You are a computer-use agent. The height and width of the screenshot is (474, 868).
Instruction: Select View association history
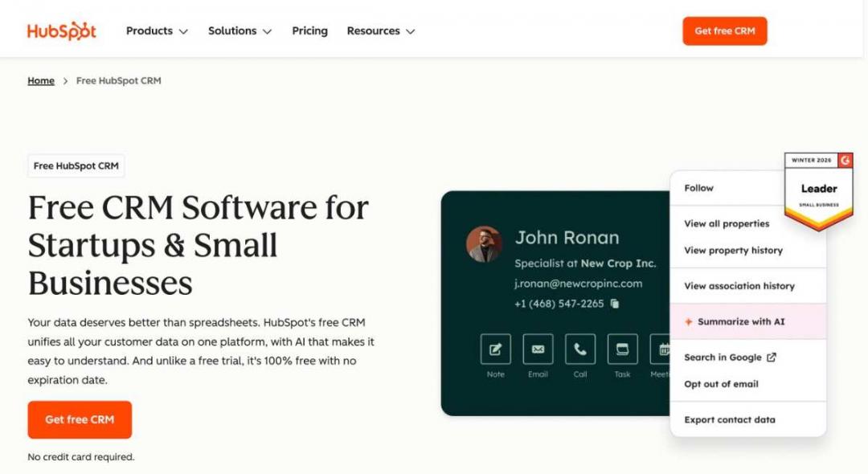(739, 286)
